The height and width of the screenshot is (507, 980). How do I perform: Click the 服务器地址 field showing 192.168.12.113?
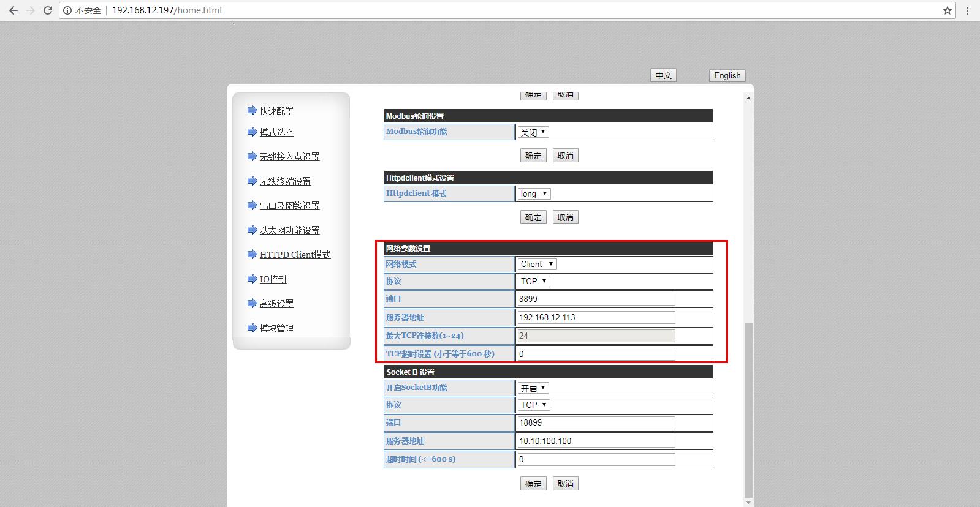pos(596,317)
